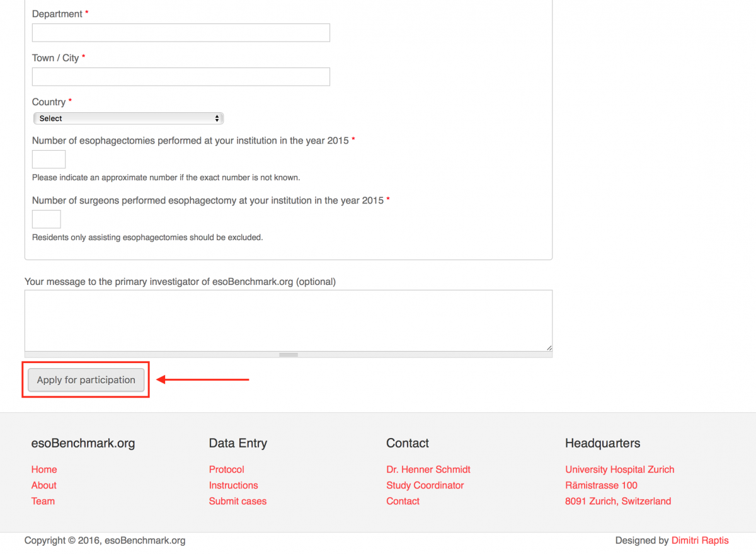This screenshot has height=554, width=756.
Task: Visit the Dimitri Raptis designer link
Action: pos(699,540)
